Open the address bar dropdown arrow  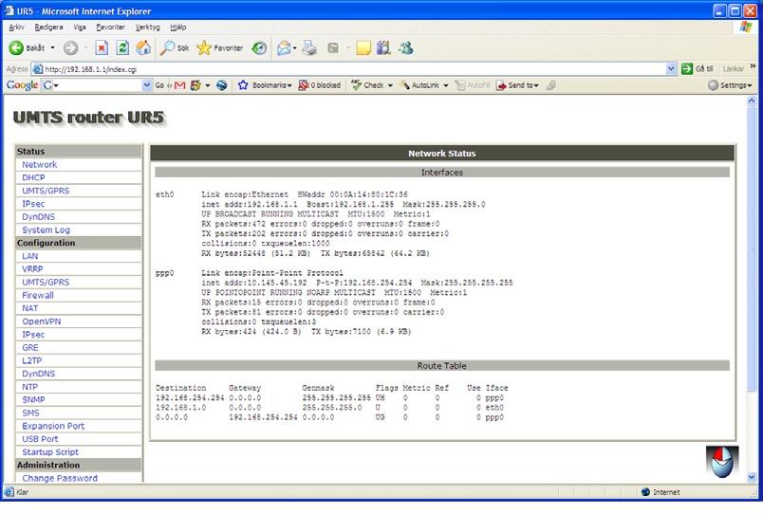click(671, 68)
